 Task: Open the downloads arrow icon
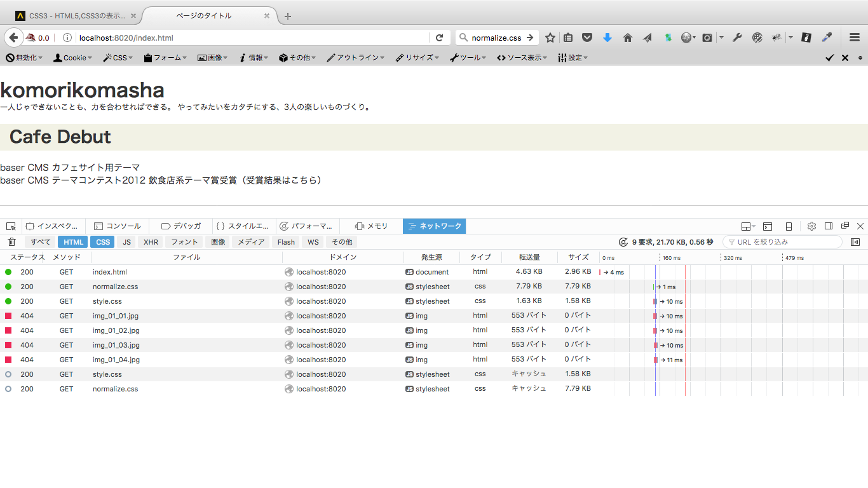(607, 37)
